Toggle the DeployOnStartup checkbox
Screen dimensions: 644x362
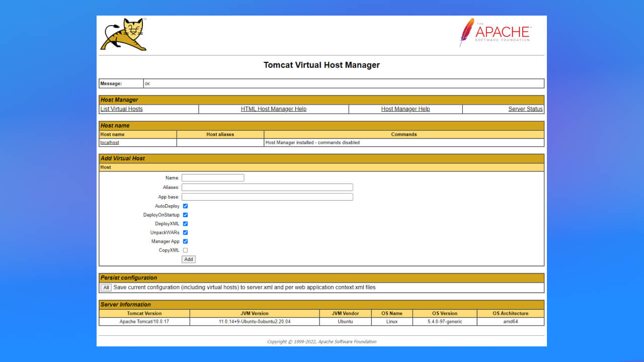tap(185, 215)
